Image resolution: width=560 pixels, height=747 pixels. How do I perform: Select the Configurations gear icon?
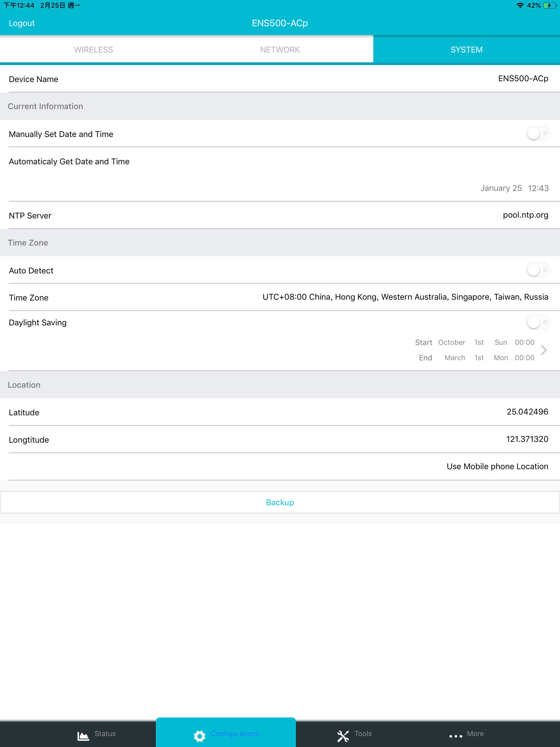pyautogui.click(x=200, y=736)
